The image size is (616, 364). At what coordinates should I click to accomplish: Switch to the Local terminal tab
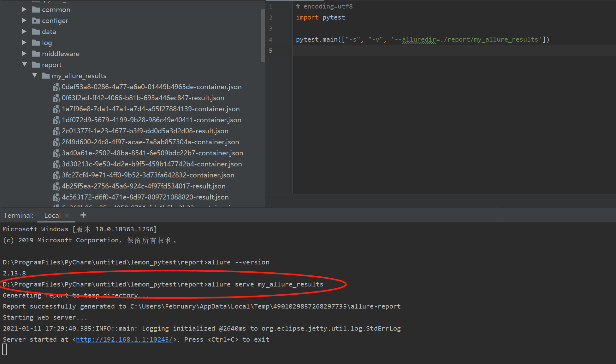pos(52,216)
